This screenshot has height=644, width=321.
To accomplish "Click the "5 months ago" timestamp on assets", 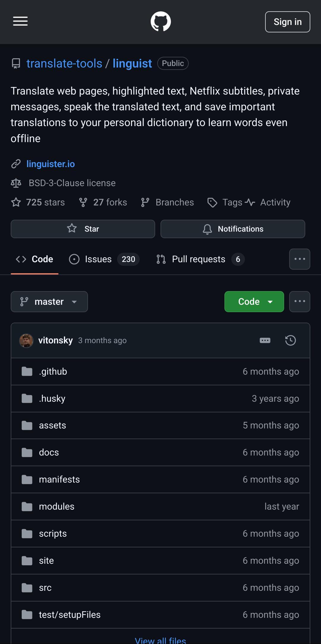I will point(271,425).
